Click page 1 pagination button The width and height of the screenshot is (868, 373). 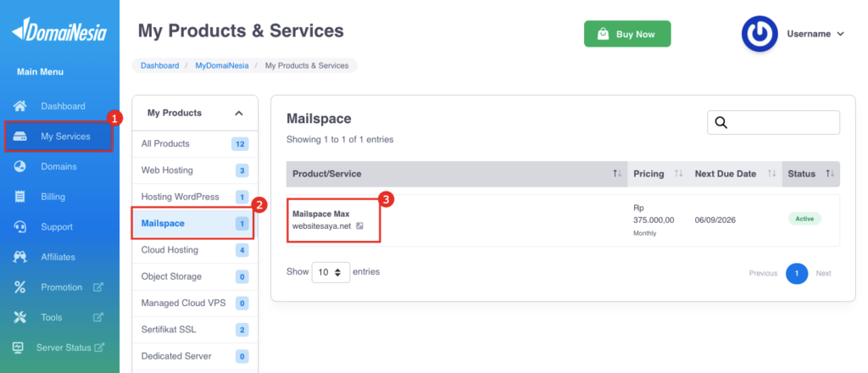pyautogui.click(x=797, y=273)
